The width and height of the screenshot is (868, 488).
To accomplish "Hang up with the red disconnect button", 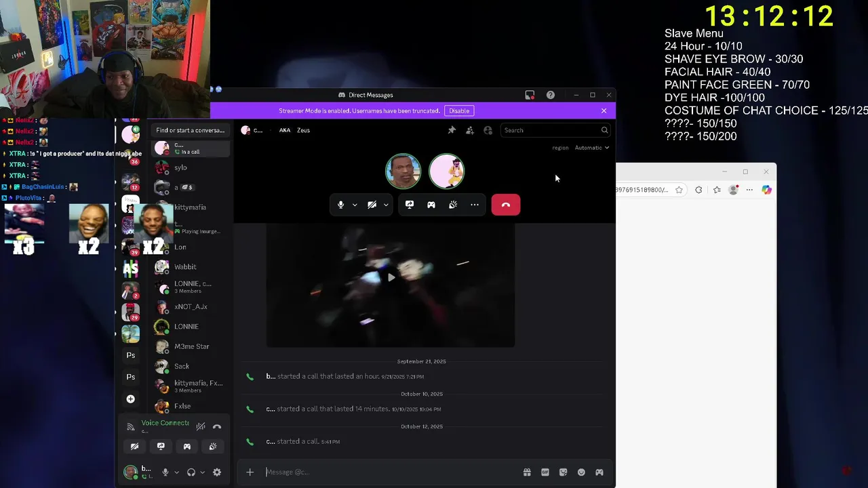I will point(506,205).
